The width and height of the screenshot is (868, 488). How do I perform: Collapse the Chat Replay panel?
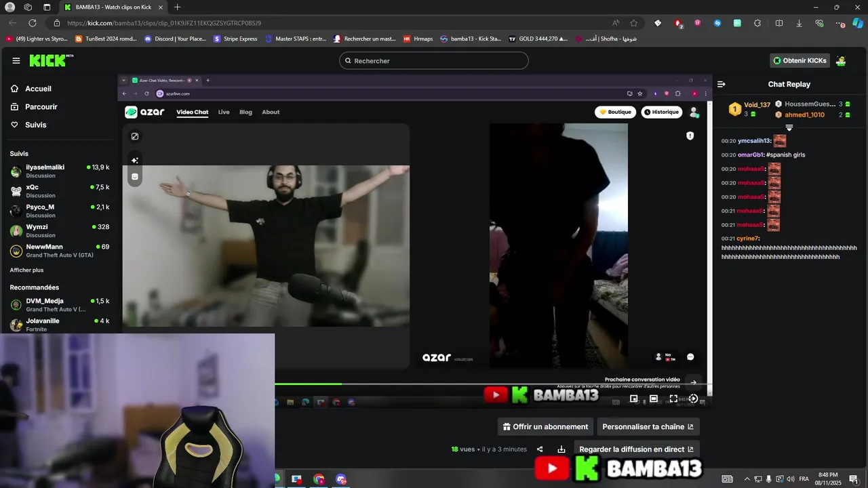(x=722, y=85)
